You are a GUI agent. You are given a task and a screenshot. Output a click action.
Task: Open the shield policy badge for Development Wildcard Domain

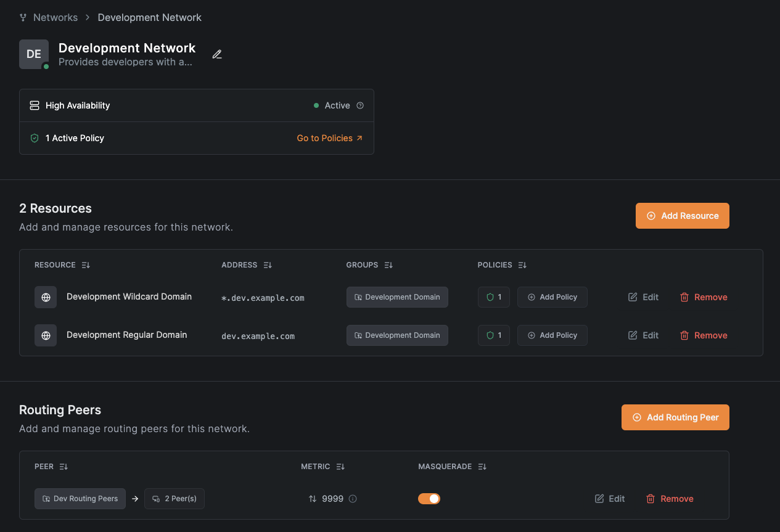point(493,297)
